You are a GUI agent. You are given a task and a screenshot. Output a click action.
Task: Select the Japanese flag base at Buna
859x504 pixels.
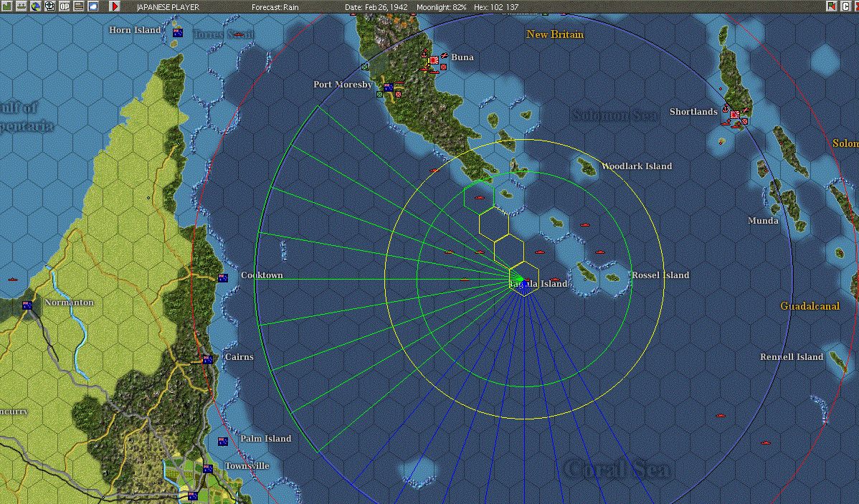click(x=434, y=60)
